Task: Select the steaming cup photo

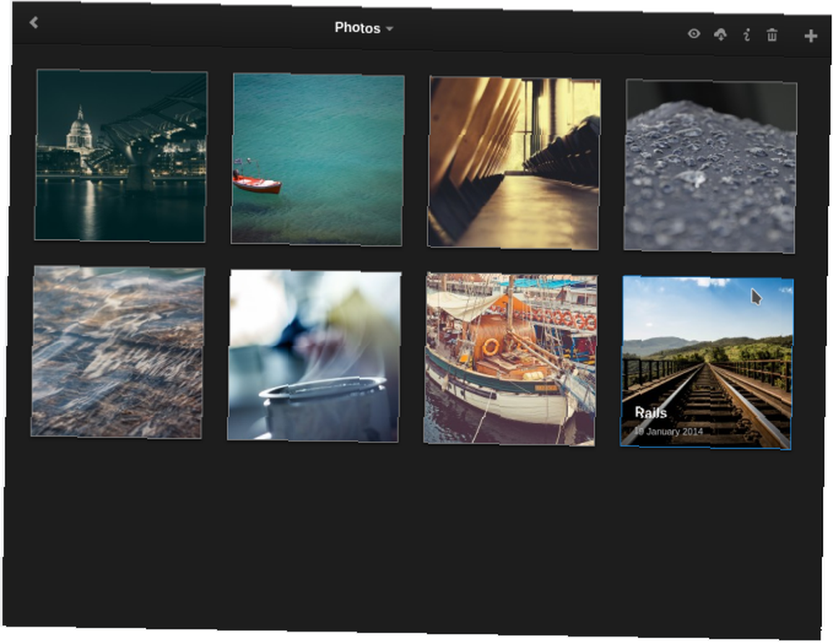Action: pyautogui.click(x=314, y=356)
